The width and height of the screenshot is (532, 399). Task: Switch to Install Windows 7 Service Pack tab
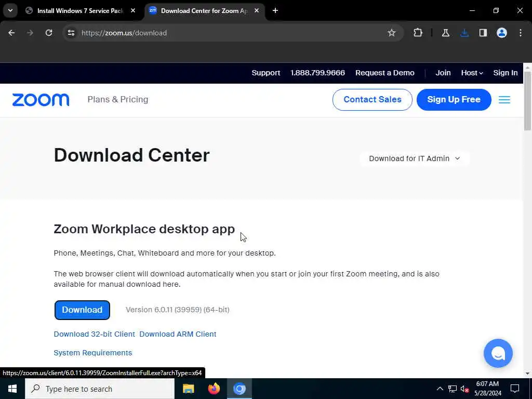[x=79, y=10]
